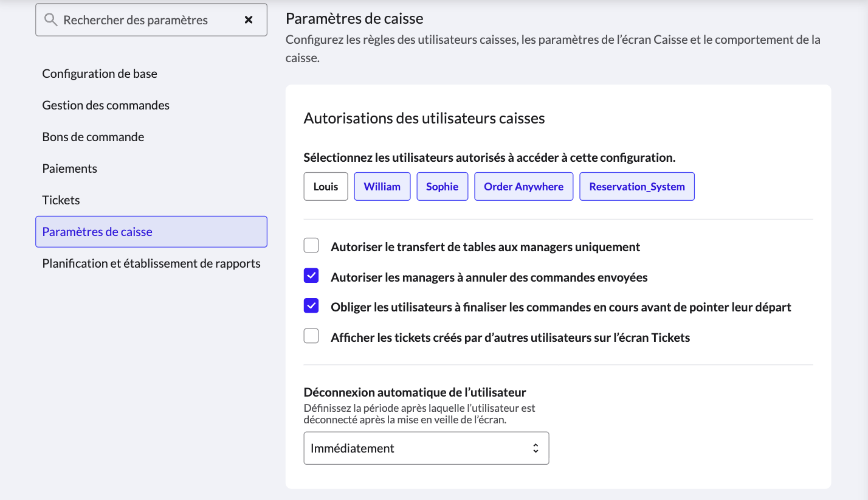Image resolution: width=868 pixels, height=500 pixels.
Task: Click the heading Paramètres de caisse
Action: (x=354, y=19)
